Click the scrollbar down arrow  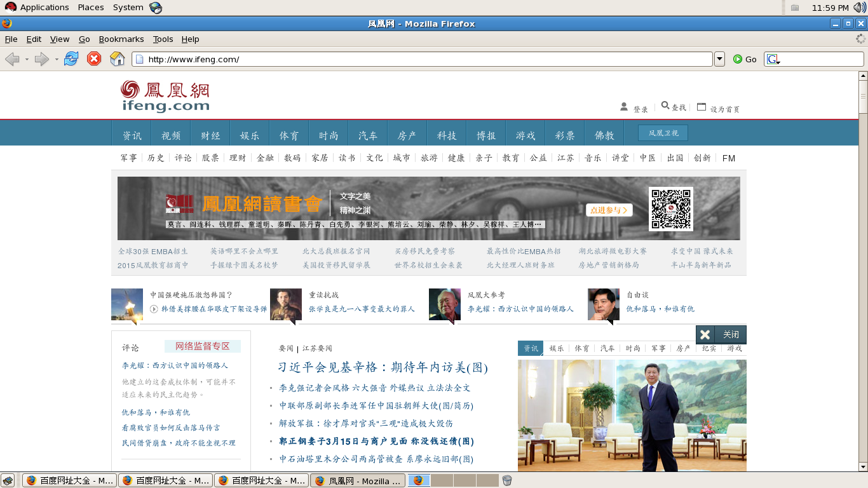pos(863,466)
